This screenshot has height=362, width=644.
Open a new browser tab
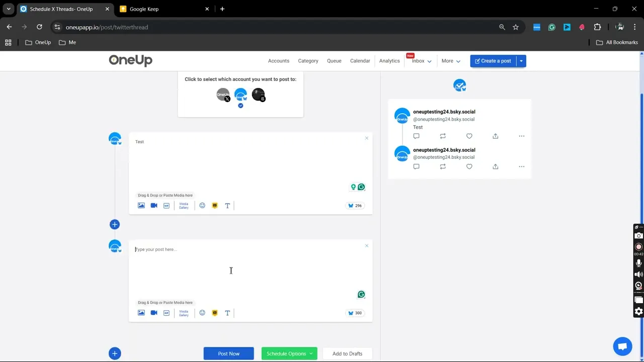pyautogui.click(x=222, y=9)
